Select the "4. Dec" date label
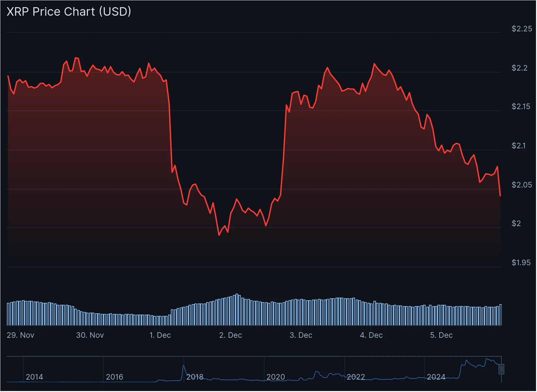 coord(371,335)
